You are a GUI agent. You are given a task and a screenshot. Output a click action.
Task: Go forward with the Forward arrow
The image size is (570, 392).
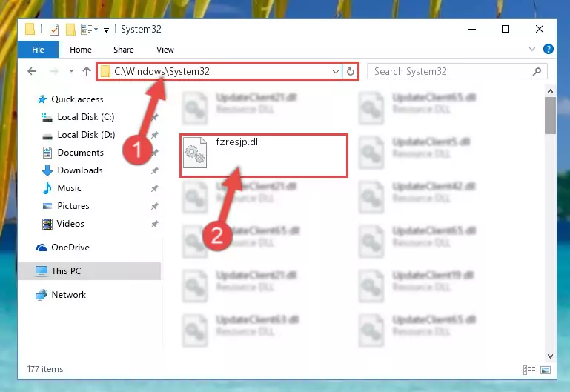click(54, 71)
